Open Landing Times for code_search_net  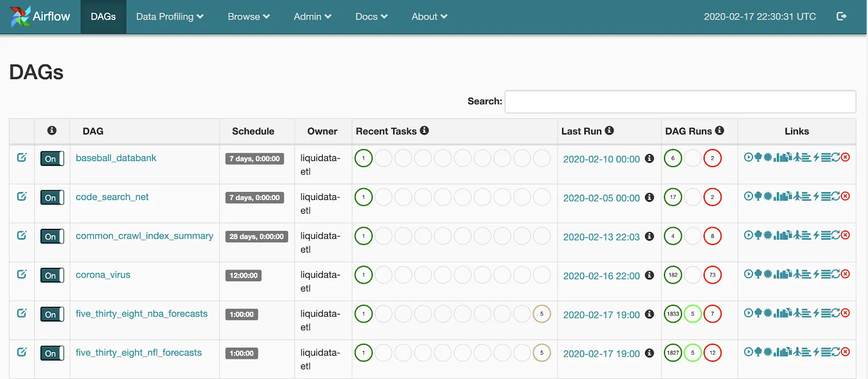797,196
